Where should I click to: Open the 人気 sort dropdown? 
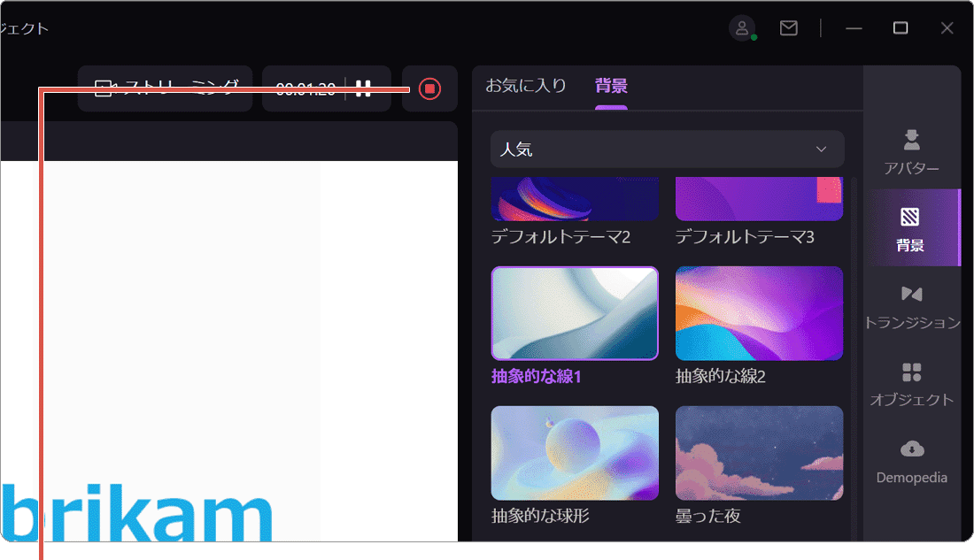(667, 149)
